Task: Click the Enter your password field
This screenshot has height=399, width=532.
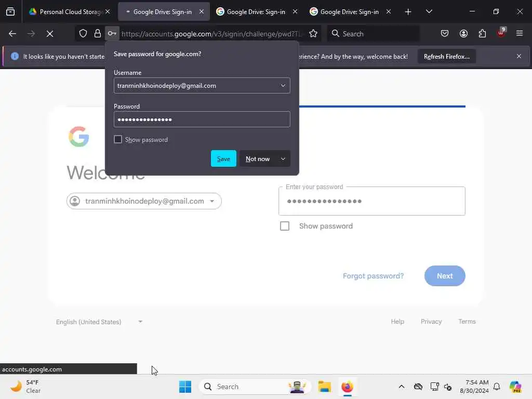Action: click(x=371, y=201)
